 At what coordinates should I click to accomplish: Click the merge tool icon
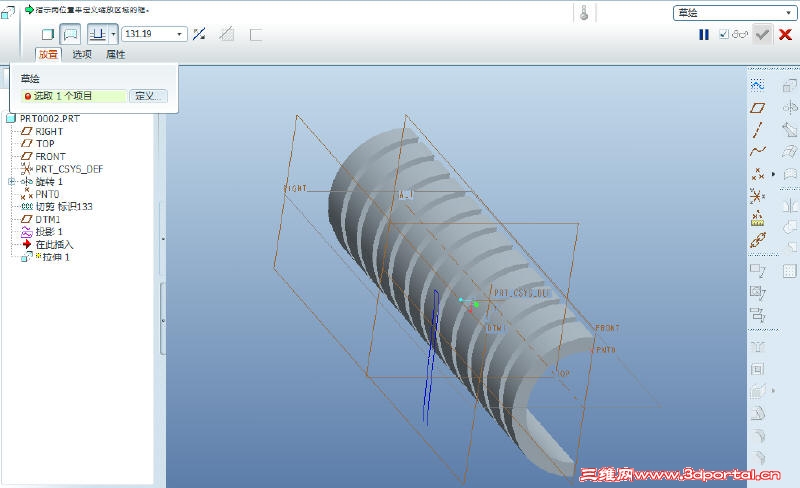[x=790, y=226]
